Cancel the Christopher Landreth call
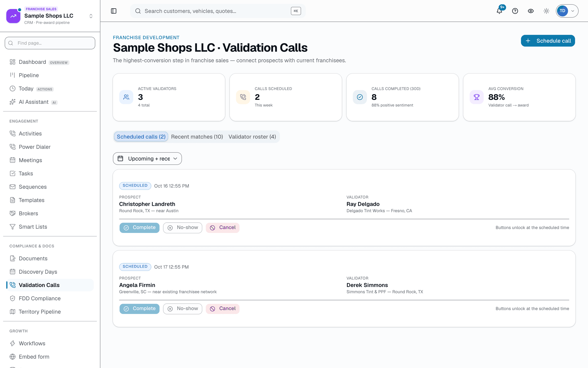The width and height of the screenshot is (588, 368). pyautogui.click(x=222, y=228)
